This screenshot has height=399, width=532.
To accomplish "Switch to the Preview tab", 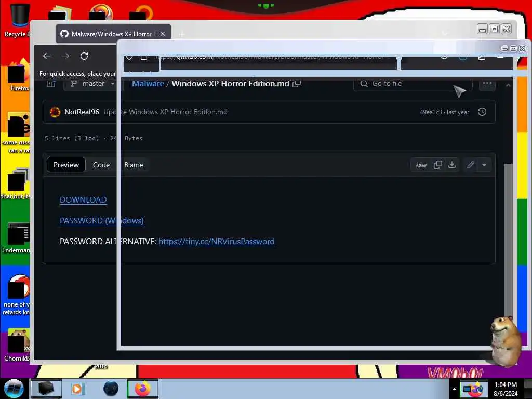I will click(x=66, y=165).
